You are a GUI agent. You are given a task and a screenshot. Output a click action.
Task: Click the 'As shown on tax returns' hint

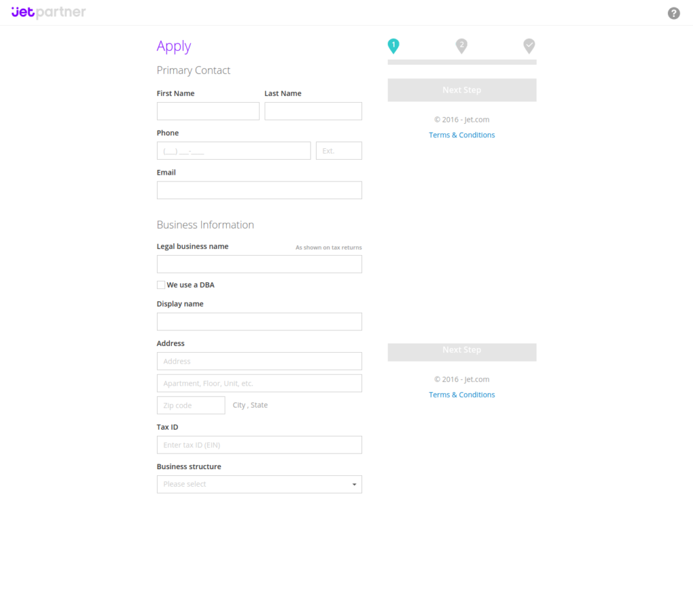[328, 248]
